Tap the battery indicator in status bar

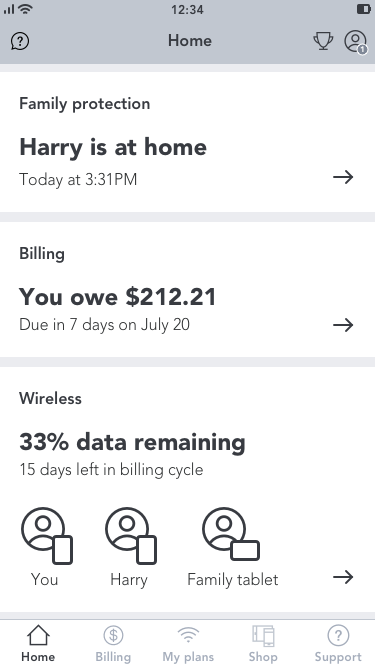pyautogui.click(x=364, y=9)
